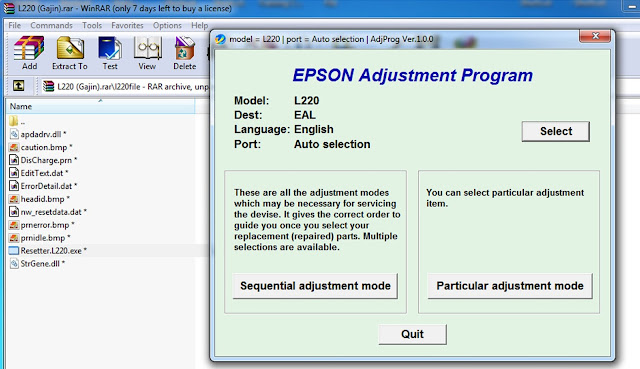Click the archive icon in the address bar

click(49, 86)
